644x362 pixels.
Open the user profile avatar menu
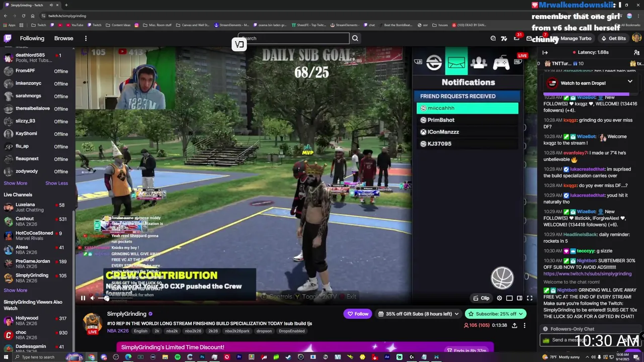tap(636, 38)
